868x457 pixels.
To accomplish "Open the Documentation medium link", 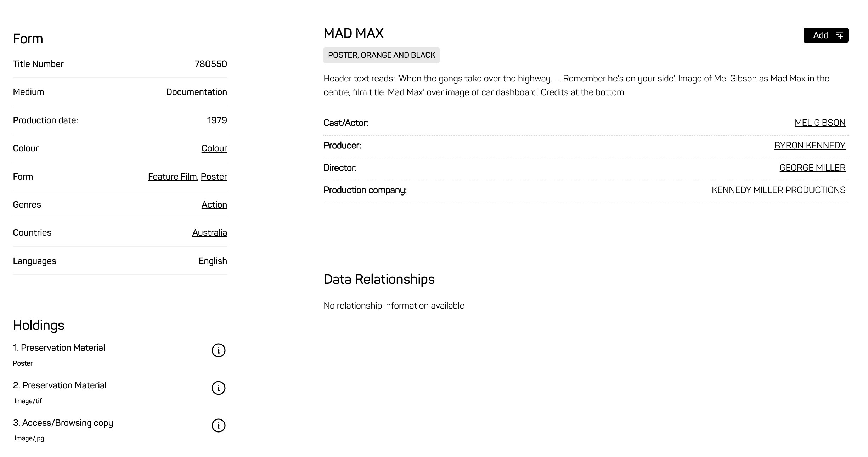I will (196, 92).
